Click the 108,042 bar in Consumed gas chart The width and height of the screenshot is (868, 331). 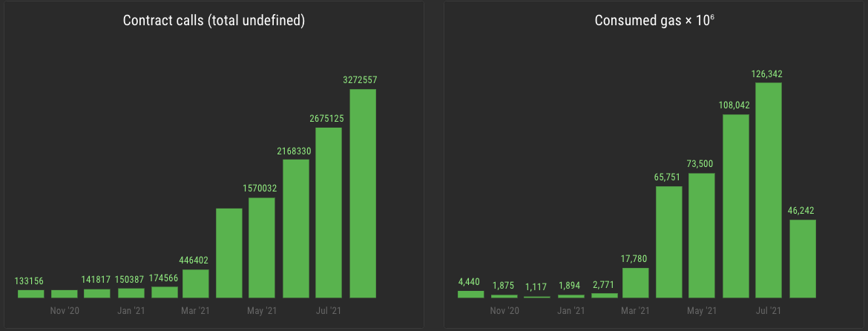[736, 206]
